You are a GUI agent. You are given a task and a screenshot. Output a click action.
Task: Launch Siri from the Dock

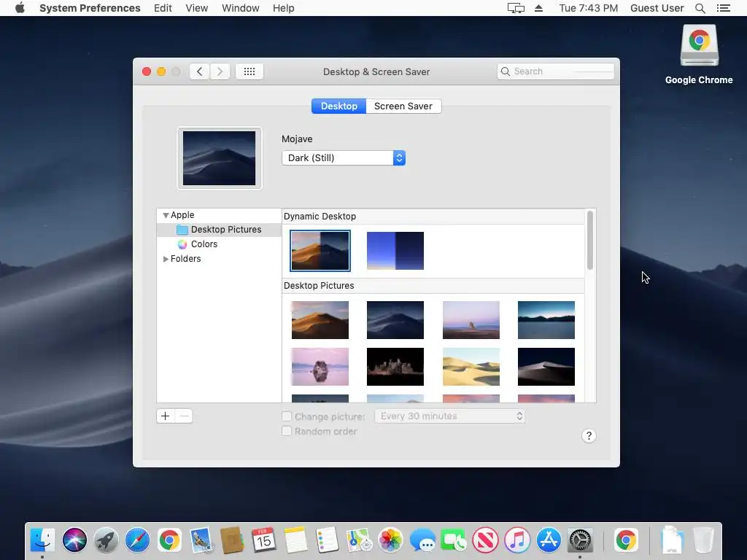pyautogui.click(x=74, y=540)
